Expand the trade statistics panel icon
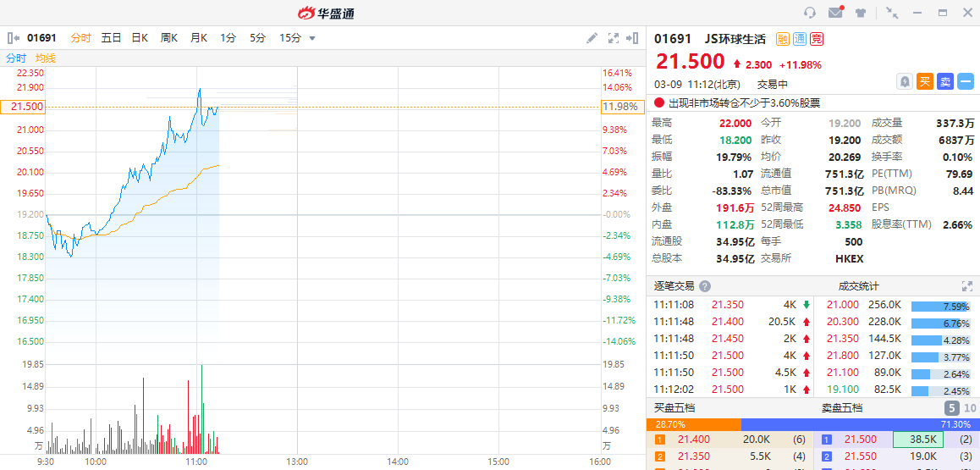Viewport: 980px width, 470px height. [x=967, y=286]
